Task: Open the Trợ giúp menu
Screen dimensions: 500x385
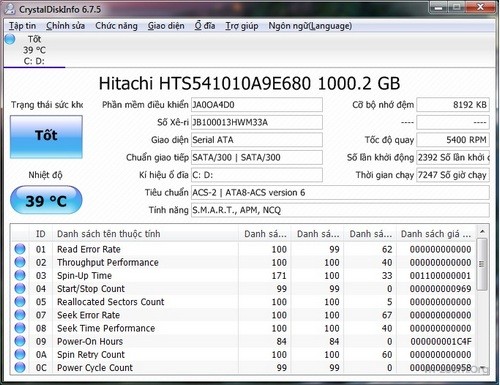Action: (x=242, y=26)
